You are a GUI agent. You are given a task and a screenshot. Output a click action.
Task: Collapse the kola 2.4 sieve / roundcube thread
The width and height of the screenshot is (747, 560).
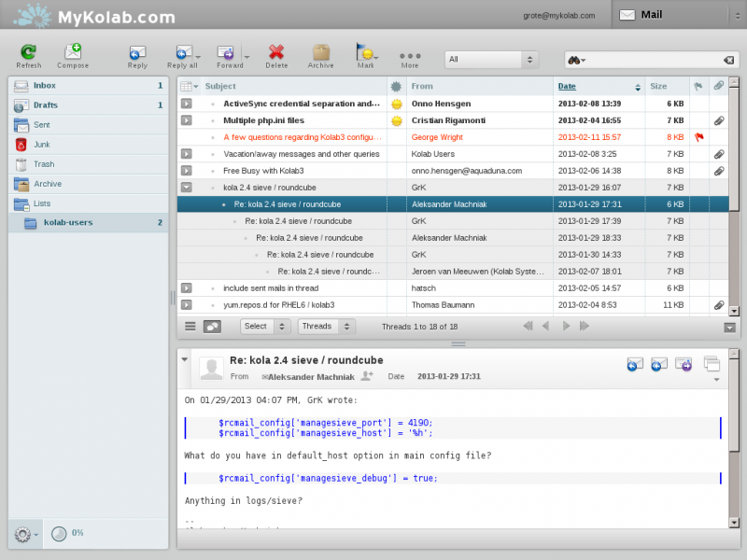(186, 188)
